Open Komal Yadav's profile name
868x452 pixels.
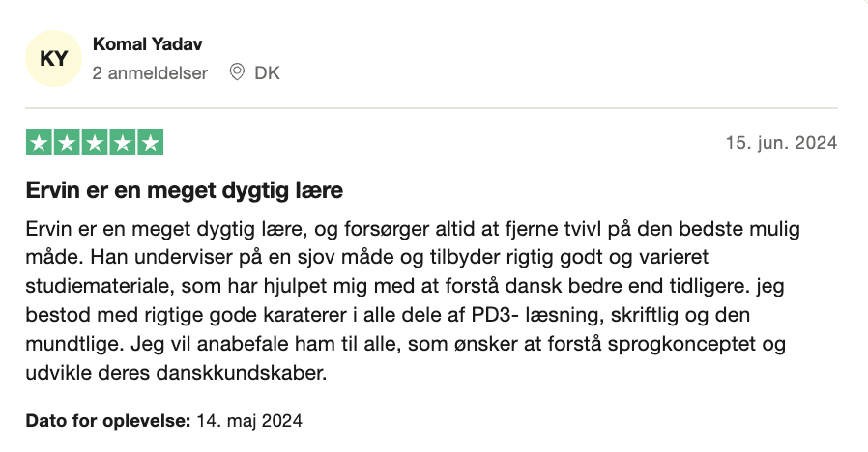click(147, 44)
